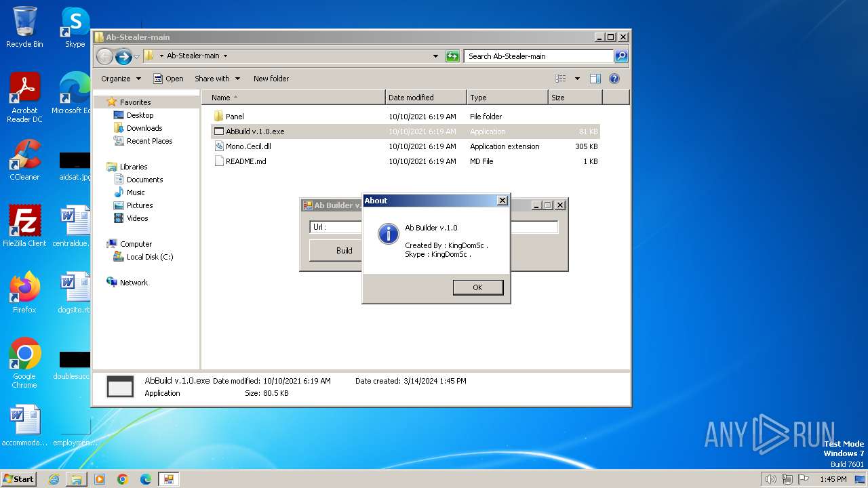Screen dimensions: 868x488
Task: Select Favorites in navigation pane
Action: tap(135, 102)
